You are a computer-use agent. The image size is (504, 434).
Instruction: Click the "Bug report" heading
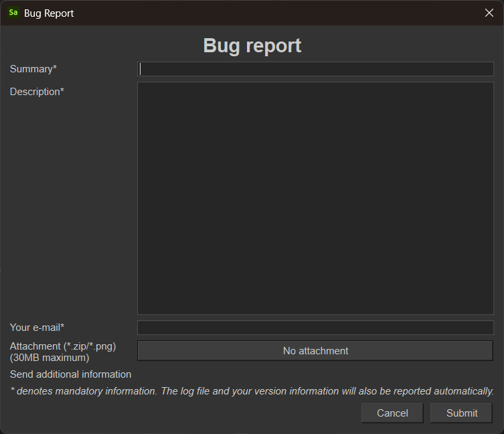252,46
